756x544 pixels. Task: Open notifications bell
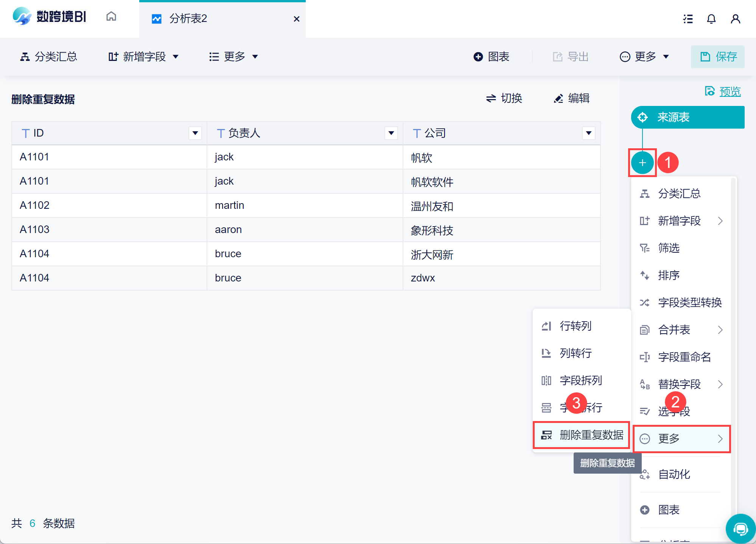click(711, 19)
